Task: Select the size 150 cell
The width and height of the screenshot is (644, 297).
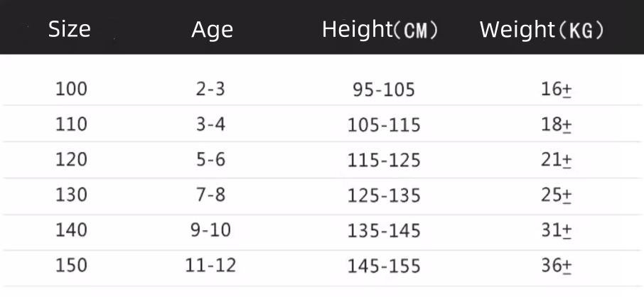Action: [x=72, y=265]
